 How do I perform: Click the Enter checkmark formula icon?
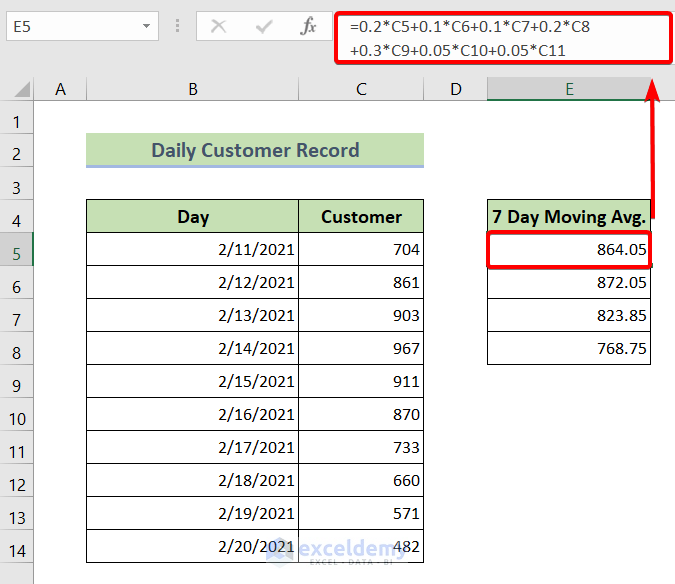(264, 27)
